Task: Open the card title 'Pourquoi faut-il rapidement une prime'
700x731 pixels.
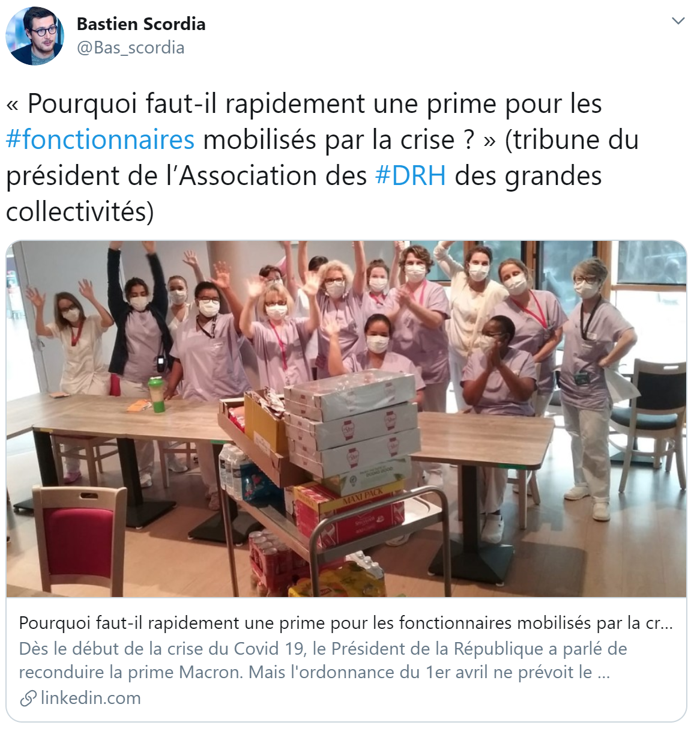Action: pos(346,623)
